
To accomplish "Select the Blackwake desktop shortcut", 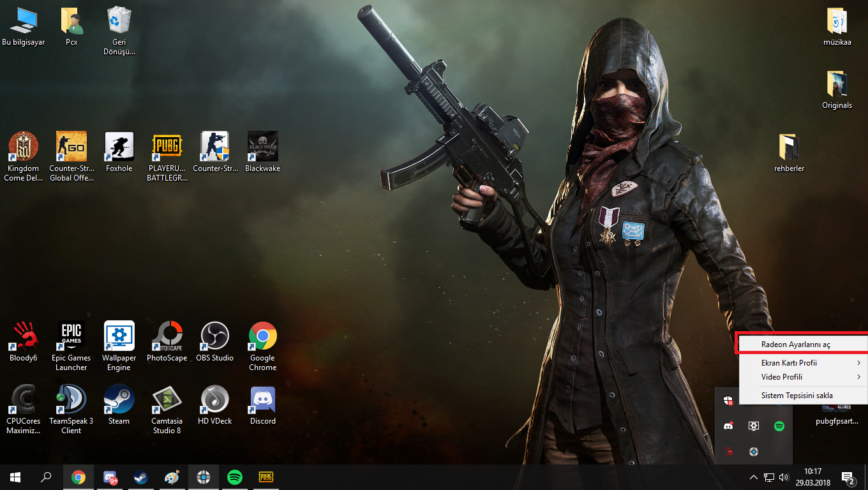I will 262,152.
